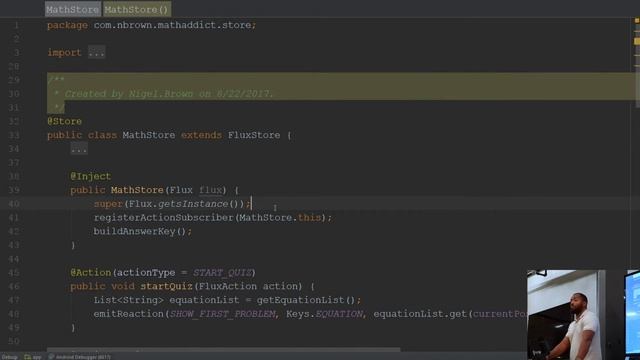
Task: Click the equationList variable declaration on line 47
Action: [204, 300]
